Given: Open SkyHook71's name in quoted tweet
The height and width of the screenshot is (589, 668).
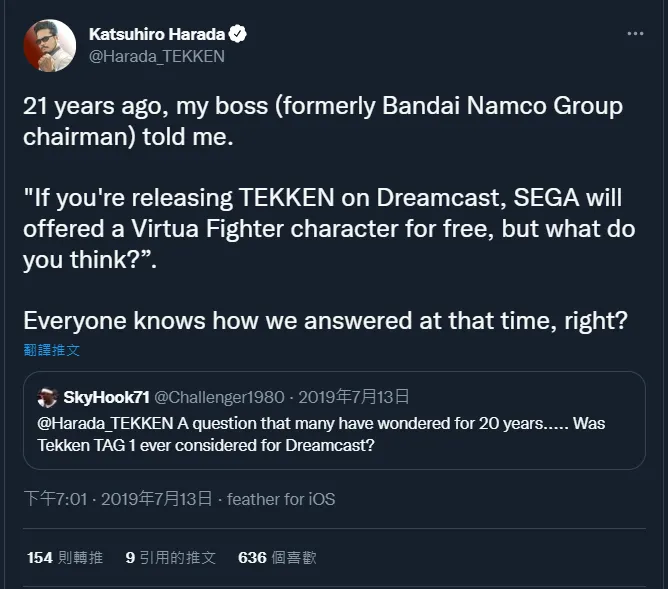Looking at the screenshot, I should coord(106,398).
